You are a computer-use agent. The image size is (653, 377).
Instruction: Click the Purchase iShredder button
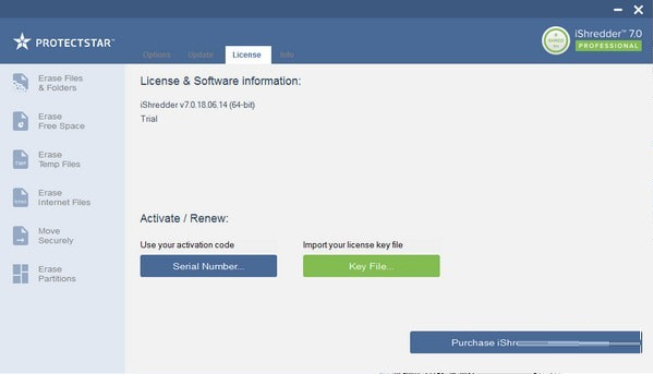coord(526,342)
